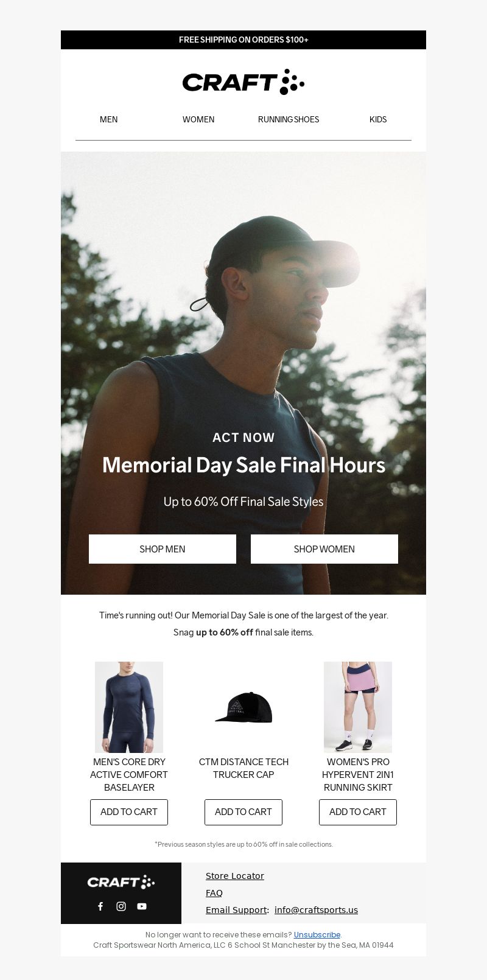Image resolution: width=487 pixels, height=980 pixels.
Task: Go to Kids navigation link
Action: (378, 119)
